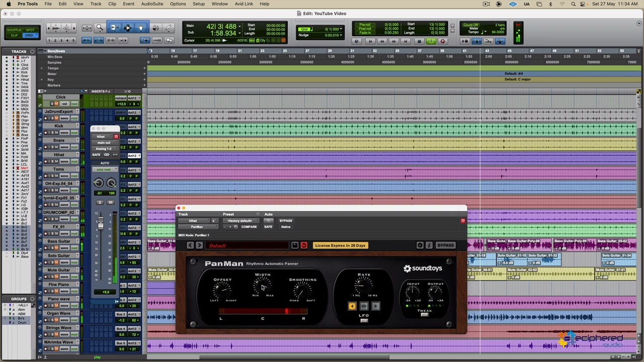
Task: Click the SAFE button in plugin header
Action: (x=268, y=227)
